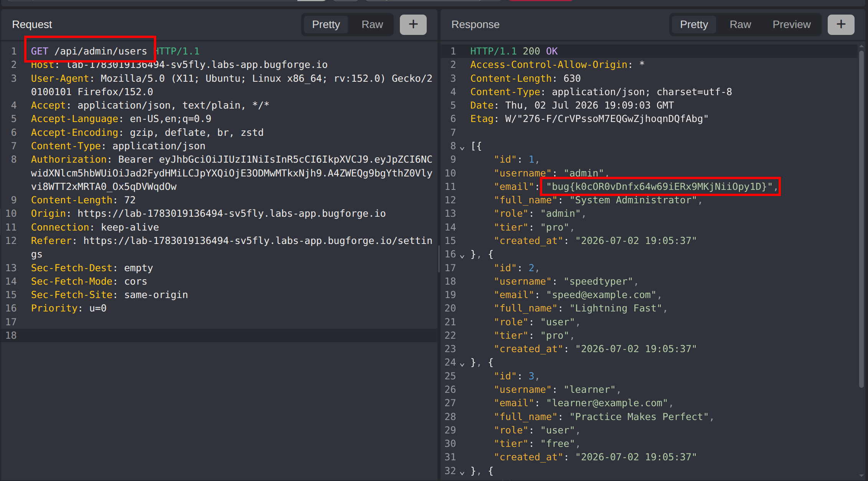Click the empty request line 18
This screenshot has width=868, height=481.
pyautogui.click(x=219, y=335)
